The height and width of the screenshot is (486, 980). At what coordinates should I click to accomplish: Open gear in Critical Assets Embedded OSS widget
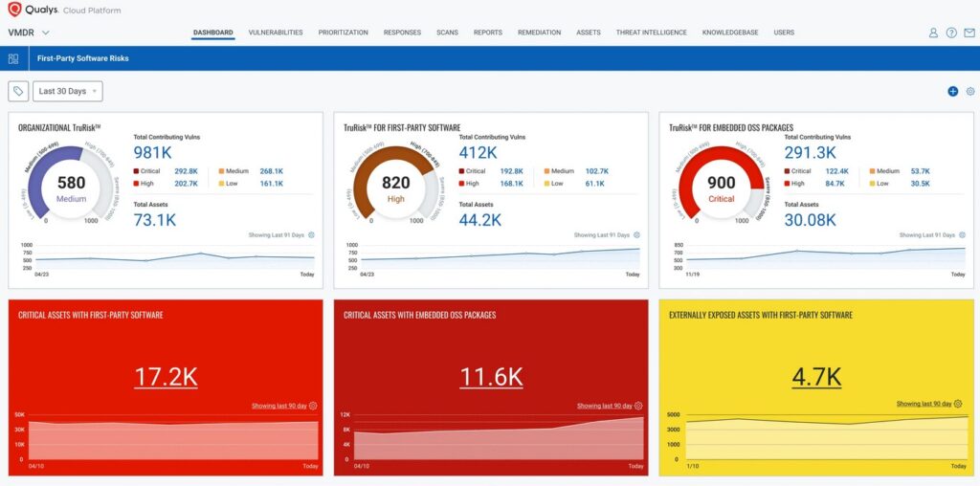pos(638,406)
